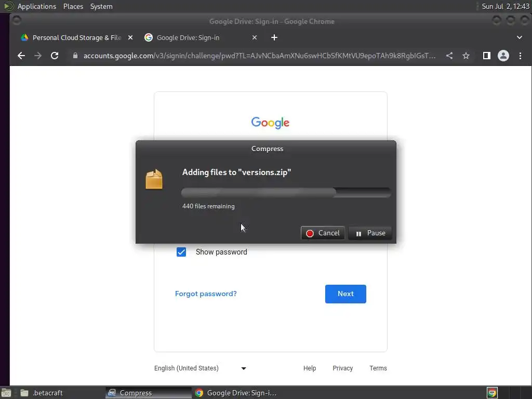Open the Help link
The width and height of the screenshot is (532, 399).
pos(310,368)
